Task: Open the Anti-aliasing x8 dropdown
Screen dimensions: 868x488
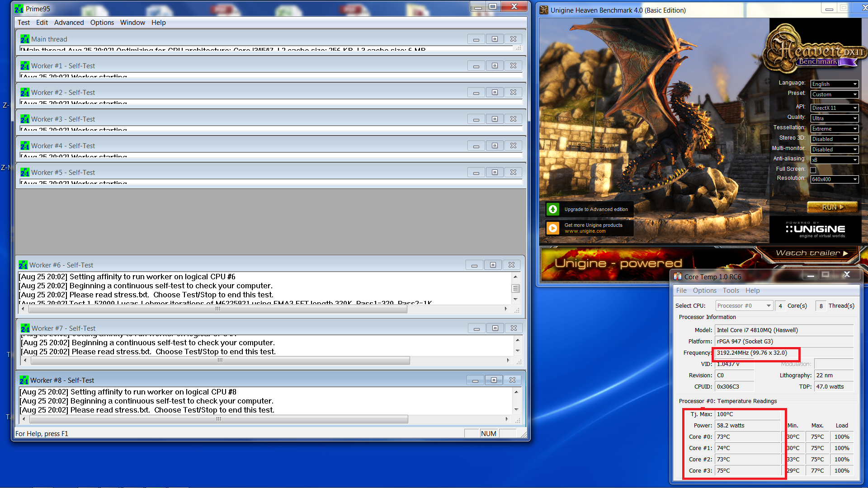Action: pyautogui.click(x=834, y=160)
